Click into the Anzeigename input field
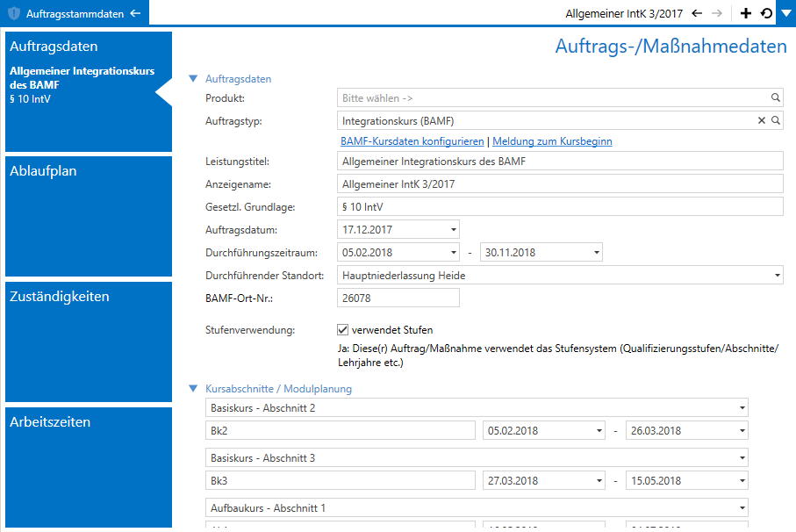Screen dimensions: 796x532 [x=560, y=184]
